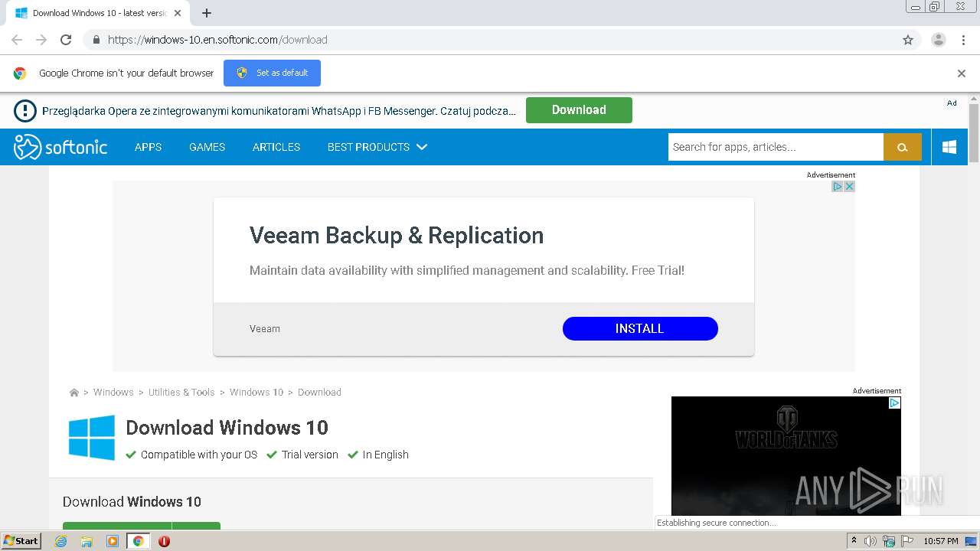Reload the page
Image resolution: width=980 pixels, height=551 pixels.
(66, 40)
